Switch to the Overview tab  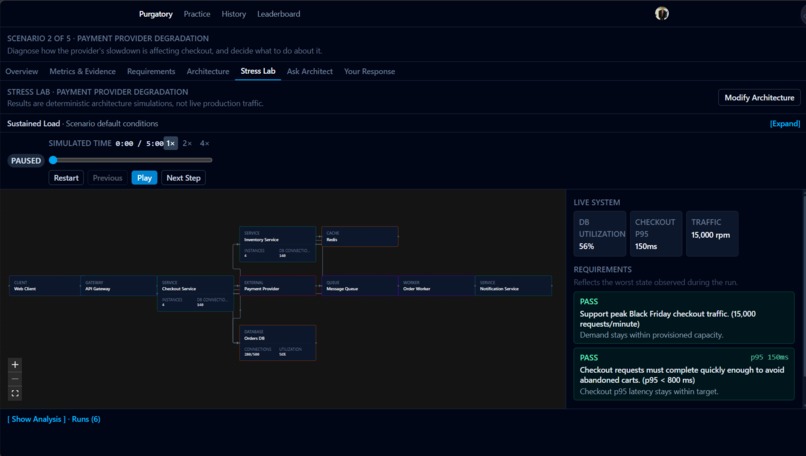22,71
